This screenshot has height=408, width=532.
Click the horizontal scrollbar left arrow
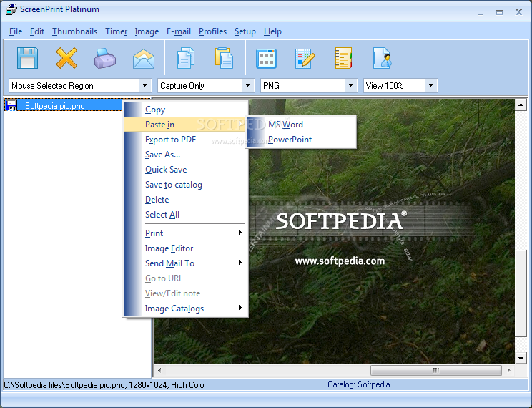click(x=159, y=370)
